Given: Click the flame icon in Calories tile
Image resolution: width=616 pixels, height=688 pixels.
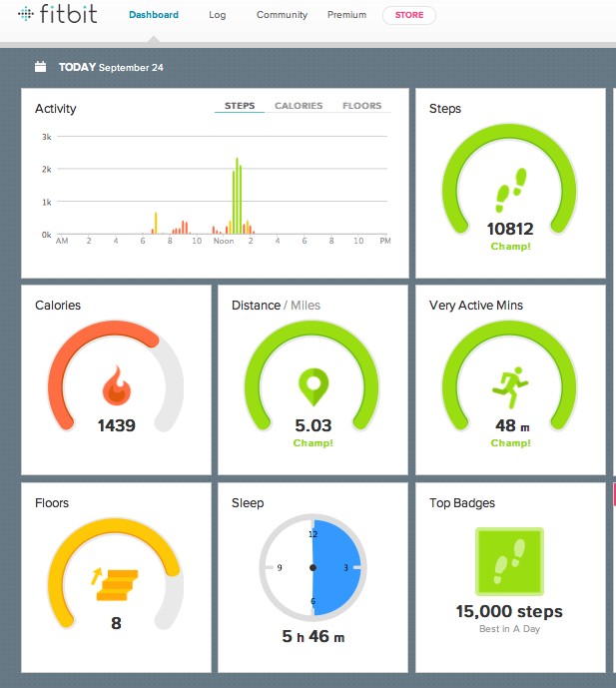Looking at the screenshot, I should tap(117, 385).
